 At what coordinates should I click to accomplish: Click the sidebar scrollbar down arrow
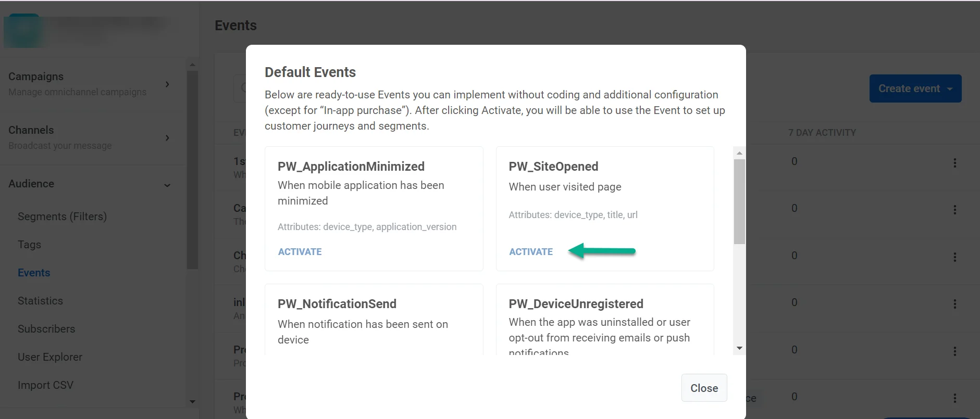[192, 402]
